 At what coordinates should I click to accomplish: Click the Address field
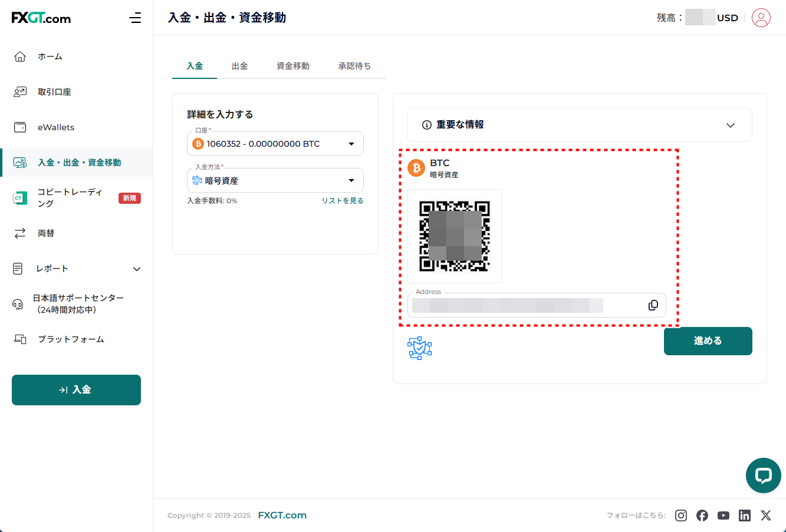pos(537,305)
